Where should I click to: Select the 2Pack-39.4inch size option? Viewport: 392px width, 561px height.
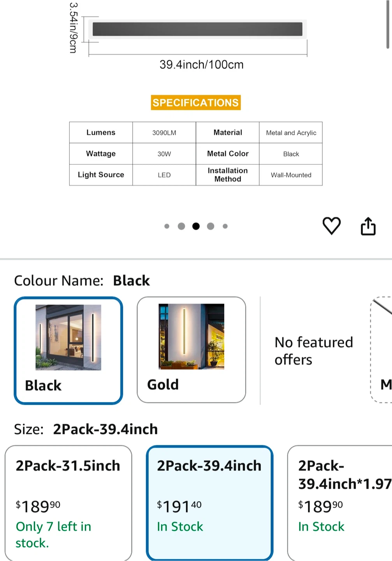coord(209,503)
